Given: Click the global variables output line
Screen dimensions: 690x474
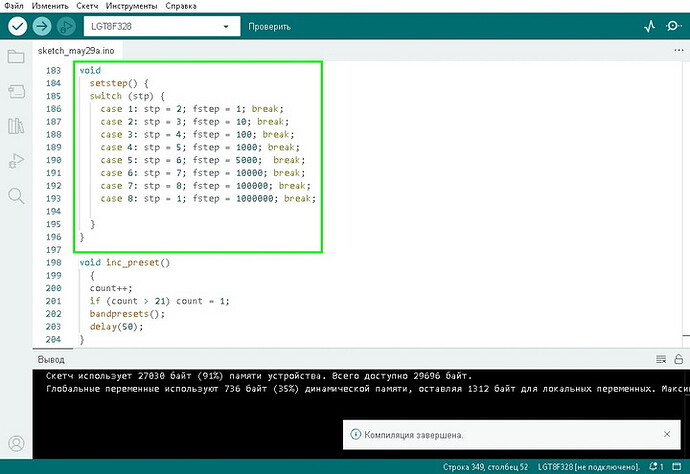Looking at the screenshot, I should 367,389.
